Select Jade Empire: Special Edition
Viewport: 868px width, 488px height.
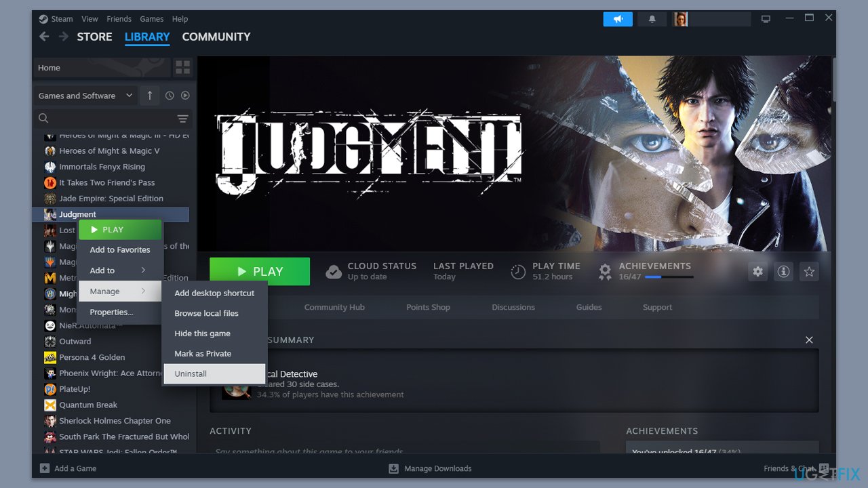111,199
